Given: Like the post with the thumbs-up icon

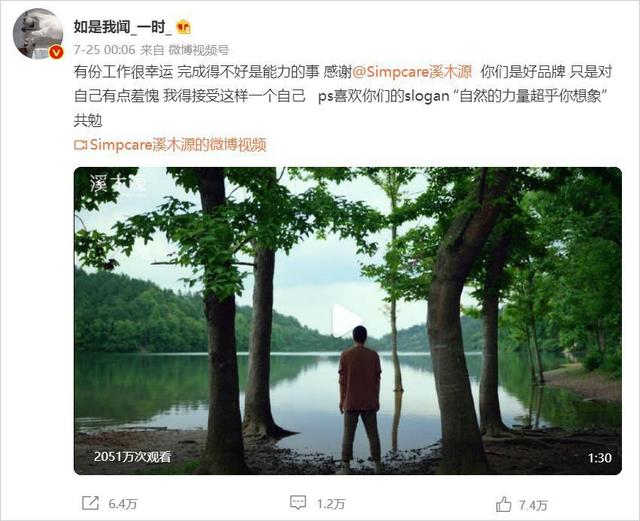Looking at the screenshot, I should point(504,504).
